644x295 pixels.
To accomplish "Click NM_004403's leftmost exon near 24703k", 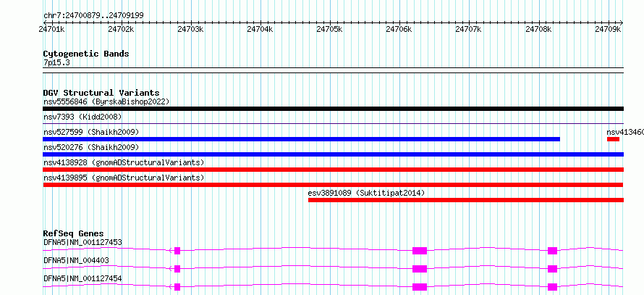I will coord(177,269).
